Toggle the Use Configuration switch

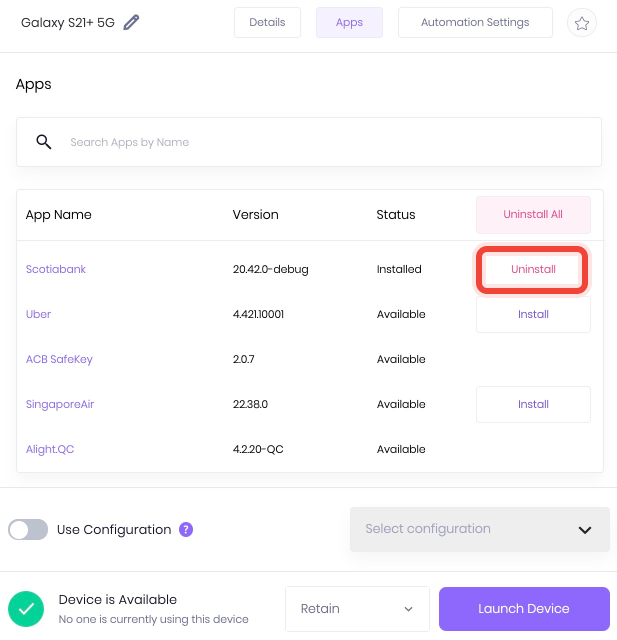[x=28, y=529]
